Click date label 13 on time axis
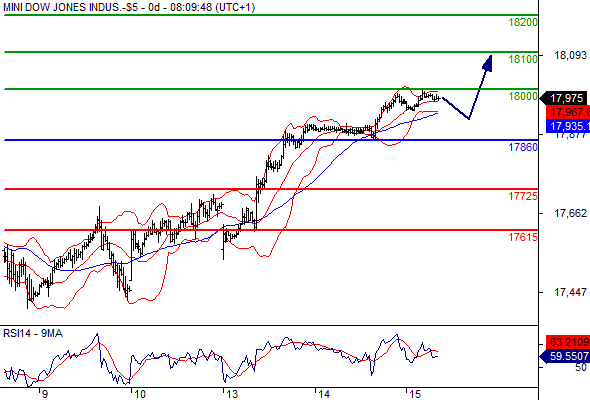This screenshot has width=590, height=400. 232,394
